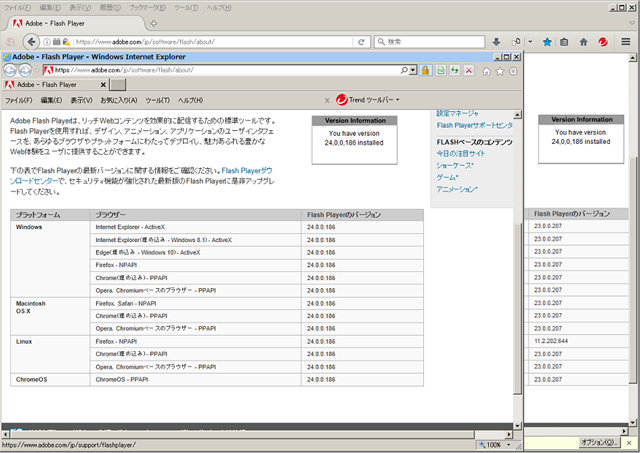Screen dimensions: 640x453
Task: Click ゲーム link in sidebar
Action: pos(447,177)
